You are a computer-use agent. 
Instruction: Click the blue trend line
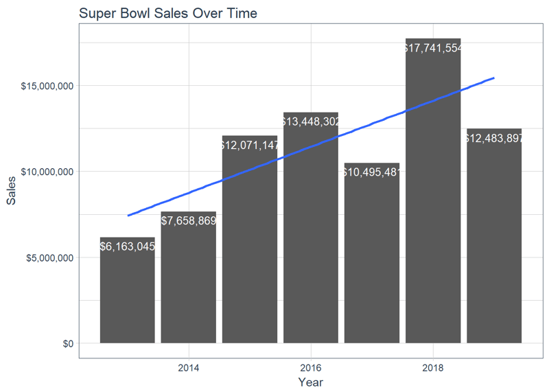[311, 147]
